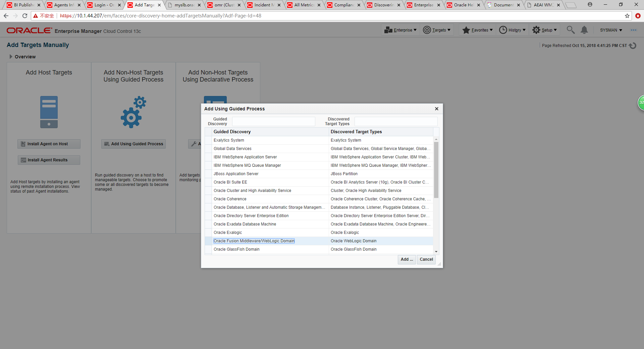Open the three-dot overflow menu icon
Viewport: 644px width, 349px height.
pyautogui.click(x=633, y=30)
